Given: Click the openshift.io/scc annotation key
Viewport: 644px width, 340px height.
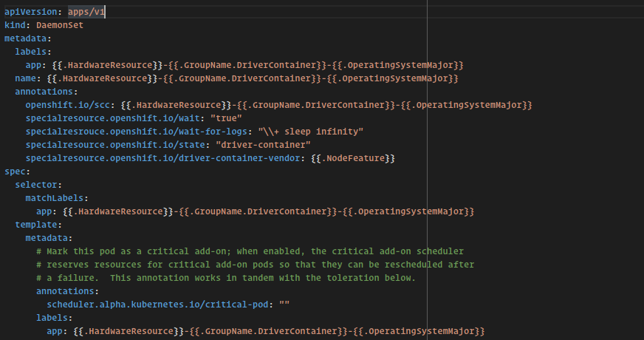Looking at the screenshot, I should [x=69, y=105].
